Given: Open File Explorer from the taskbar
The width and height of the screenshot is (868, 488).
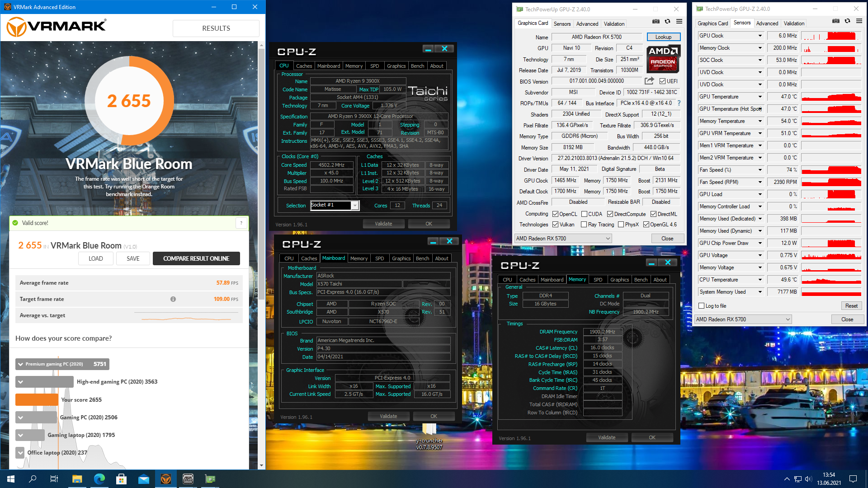Looking at the screenshot, I should tap(77, 479).
